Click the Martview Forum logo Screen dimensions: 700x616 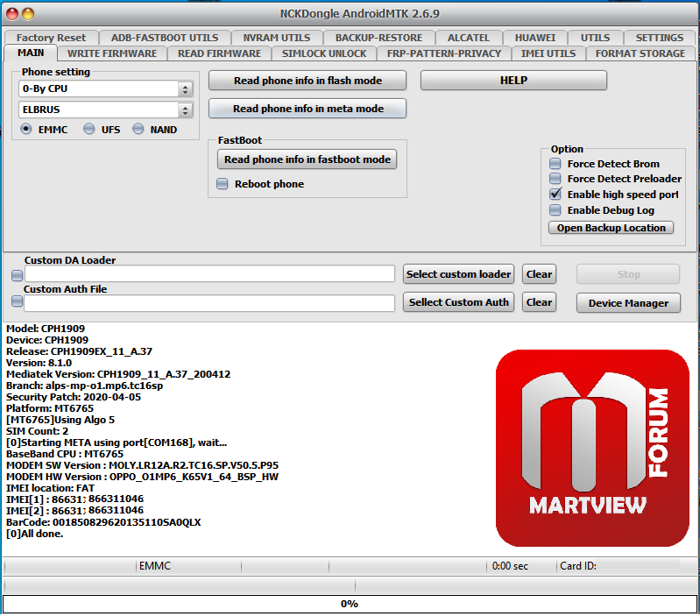594,443
